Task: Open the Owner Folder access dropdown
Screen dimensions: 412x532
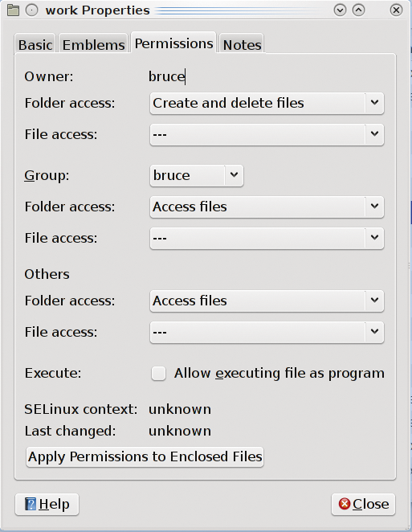Action: click(267, 103)
